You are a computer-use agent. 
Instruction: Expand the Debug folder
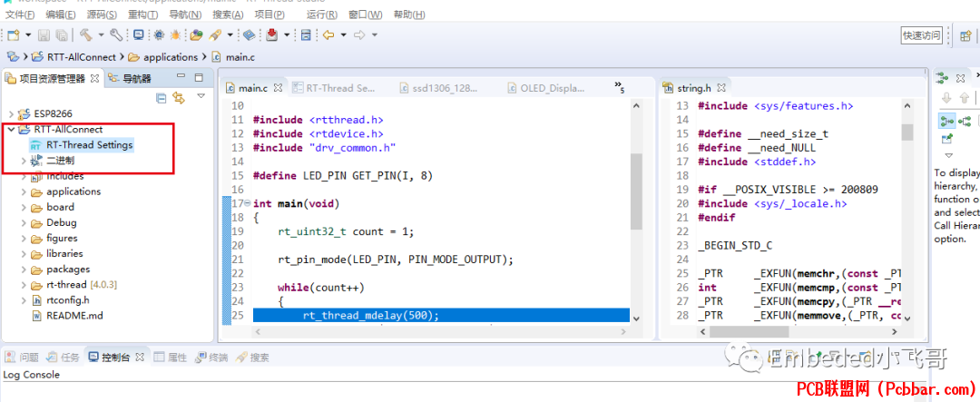coord(24,222)
